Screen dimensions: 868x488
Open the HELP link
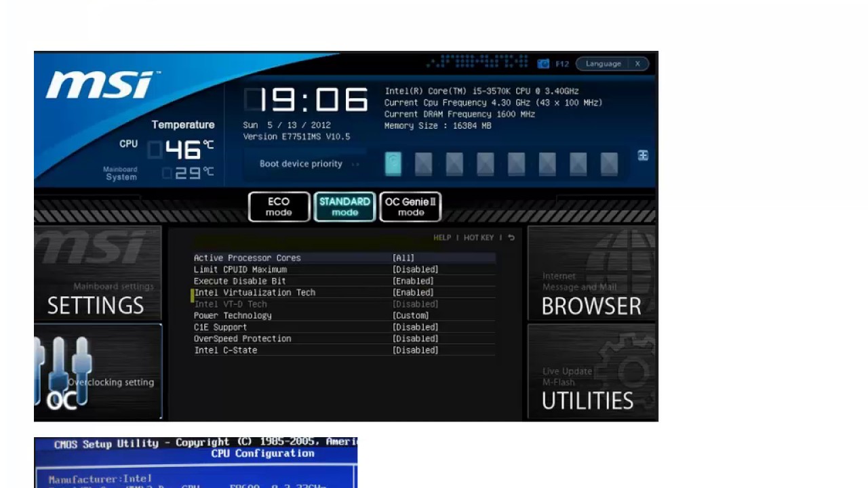(x=442, y=238)
